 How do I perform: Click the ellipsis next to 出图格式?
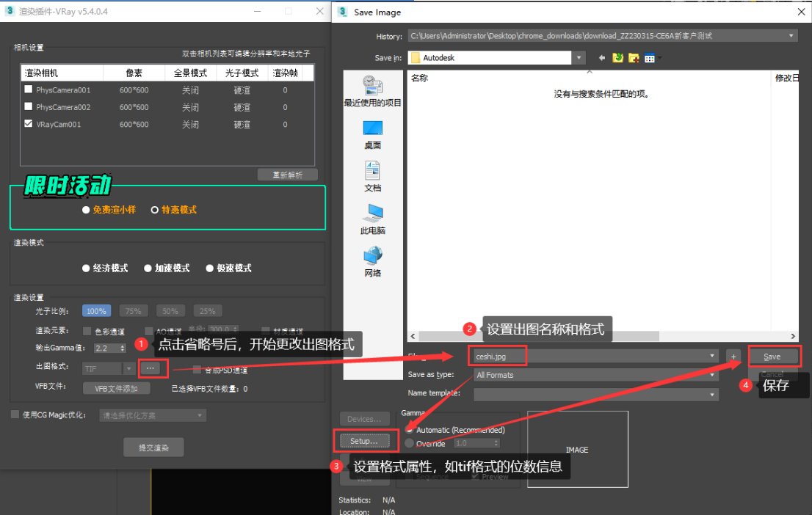pos(152,368)
